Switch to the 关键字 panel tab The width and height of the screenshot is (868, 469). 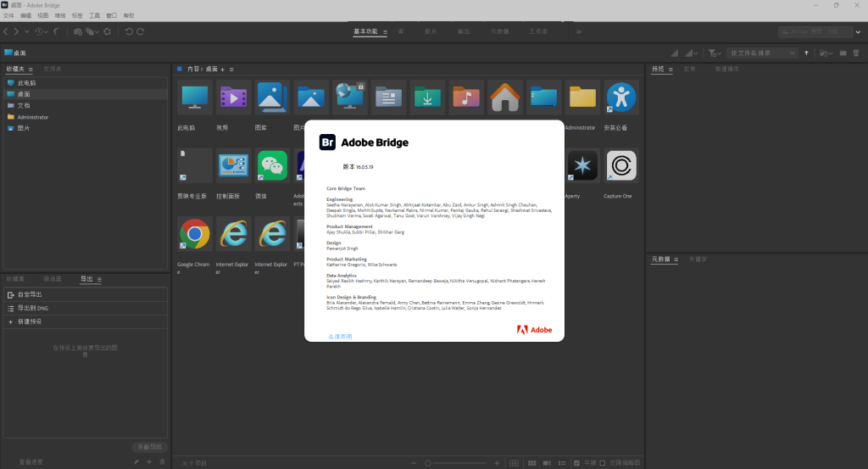(x=698, y=260)
